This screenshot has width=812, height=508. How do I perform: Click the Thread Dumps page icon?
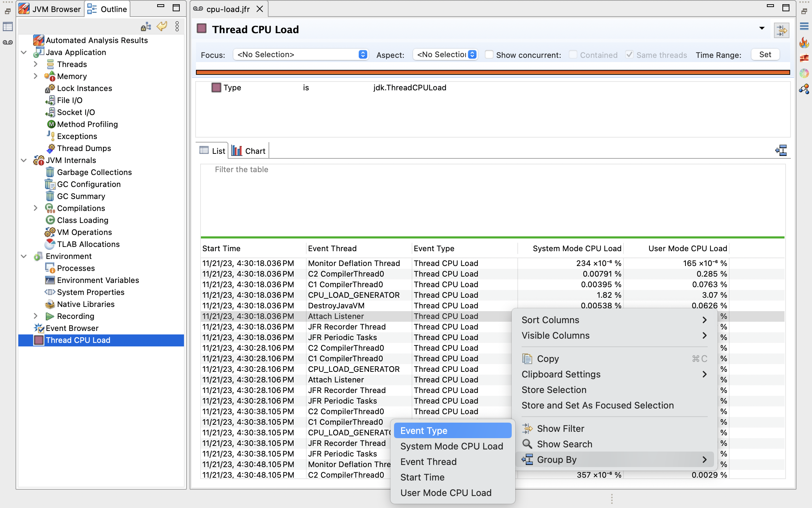click(x=51, y=148)
